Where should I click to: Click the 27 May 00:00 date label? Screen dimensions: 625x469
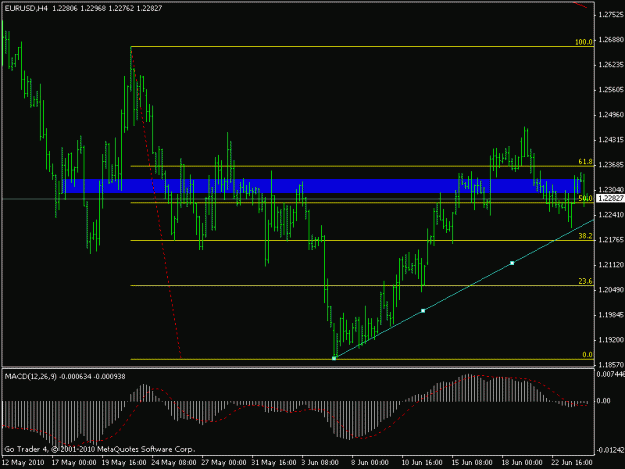pos(224,463)
